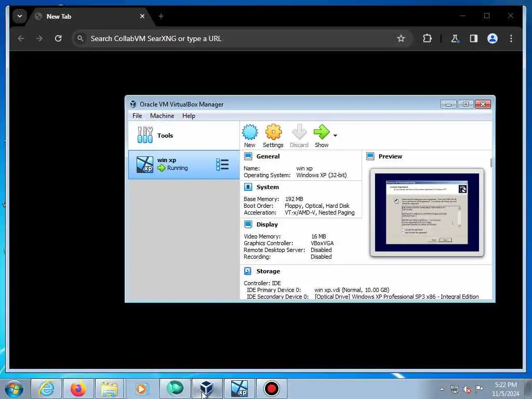Click the 'win xp.vdi (Normal, 10.00 GB)' value
The width and height of the screenshot is (532, 399).
[x=352, y=290]
